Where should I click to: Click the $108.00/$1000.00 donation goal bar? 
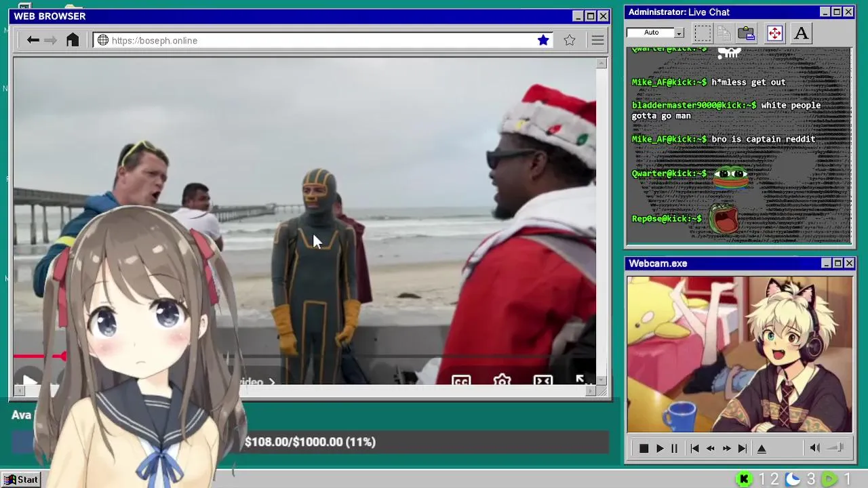[311, 443]
